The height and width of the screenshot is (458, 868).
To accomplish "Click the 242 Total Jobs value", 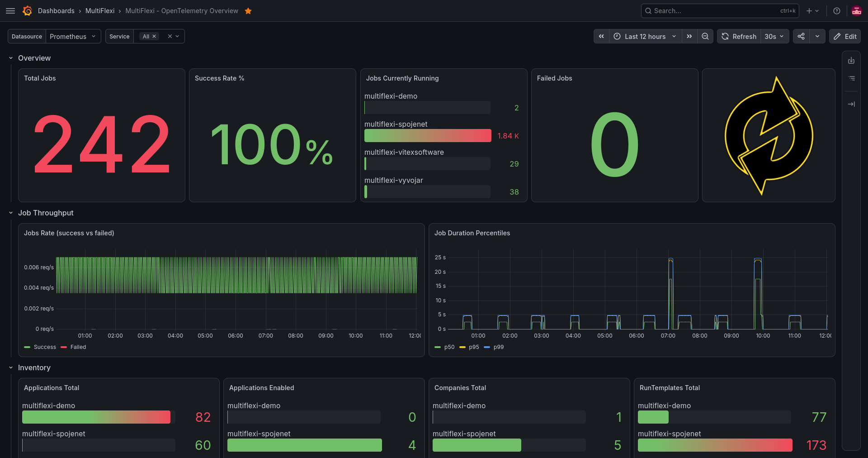I will click(x=102, y=144).
